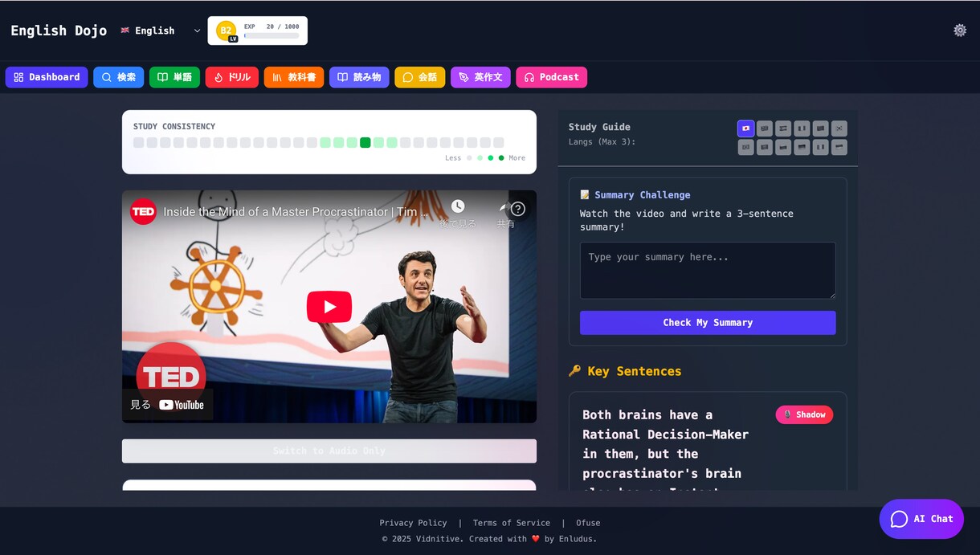Play the TED procrastinator video
The height and width of the screenshot is (555, 980).
pos(329,307)
